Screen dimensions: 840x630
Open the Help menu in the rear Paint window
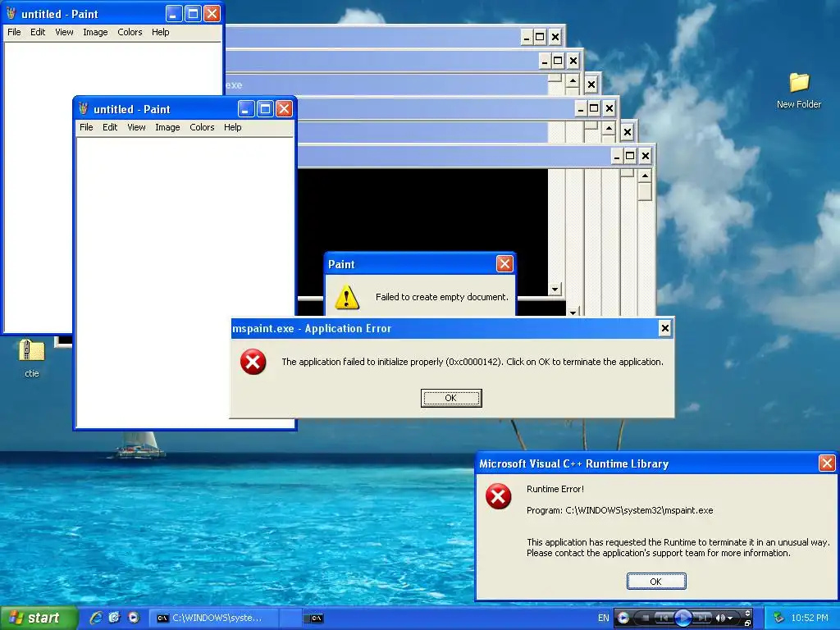click(160, 32)
